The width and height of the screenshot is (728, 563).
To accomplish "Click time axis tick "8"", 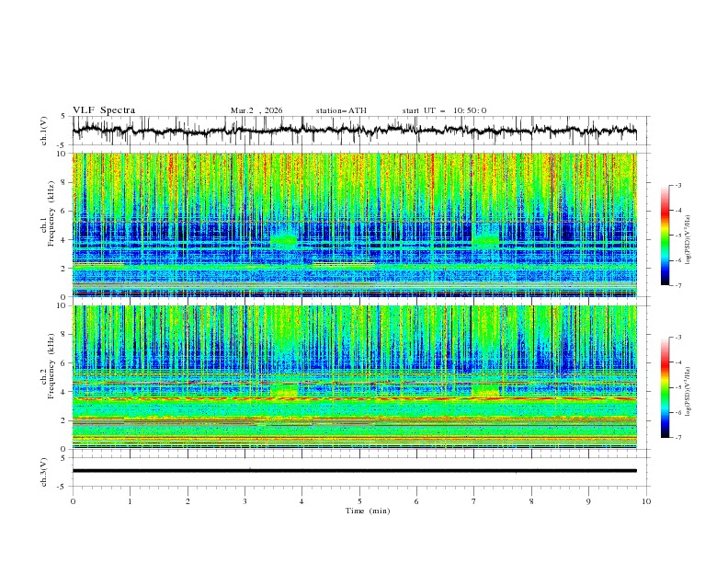I will click(531, 501).
